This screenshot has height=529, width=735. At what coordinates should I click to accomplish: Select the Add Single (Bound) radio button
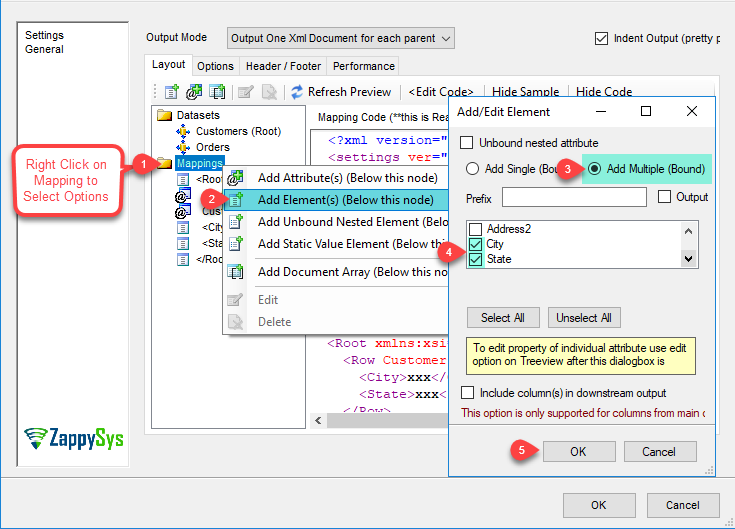pos(472,169)
